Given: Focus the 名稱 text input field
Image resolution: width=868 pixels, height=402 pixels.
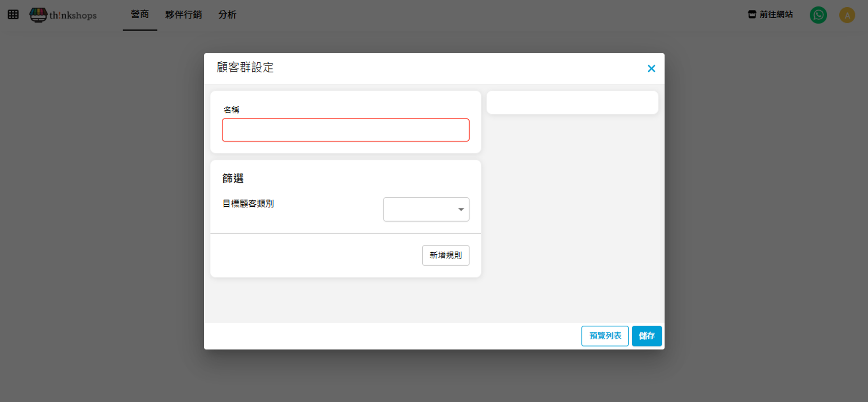Looking at the screenshot, I should point(345,130).
